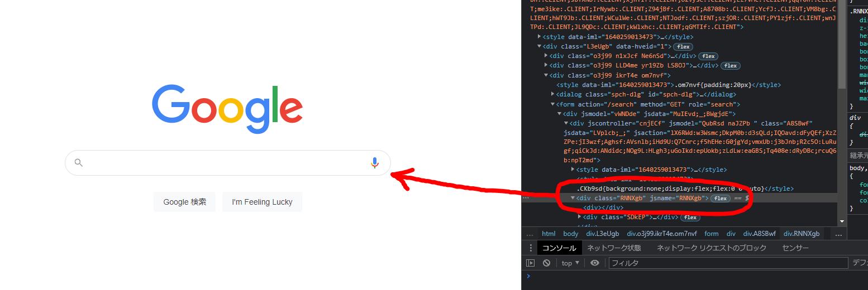Select div.L3eUgb breadcrumb
Screen dimensions: 868x290
click(x=603, y=234)
